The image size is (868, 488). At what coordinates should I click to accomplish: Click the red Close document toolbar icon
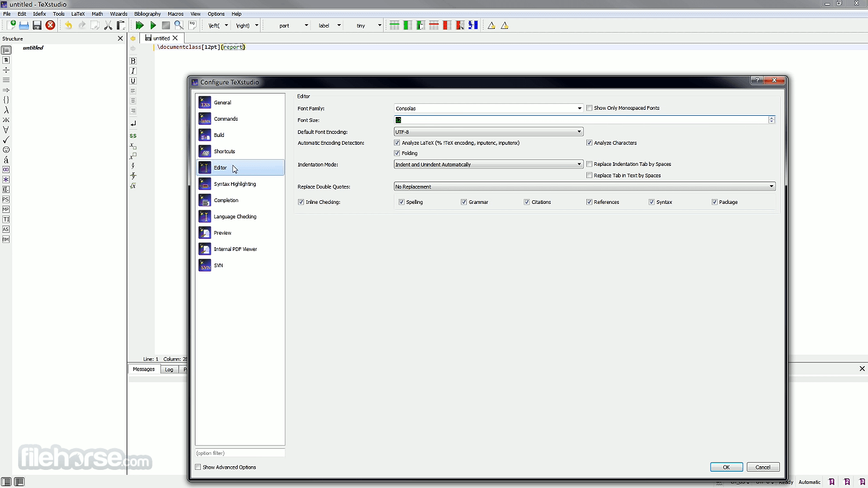[50, 25]
